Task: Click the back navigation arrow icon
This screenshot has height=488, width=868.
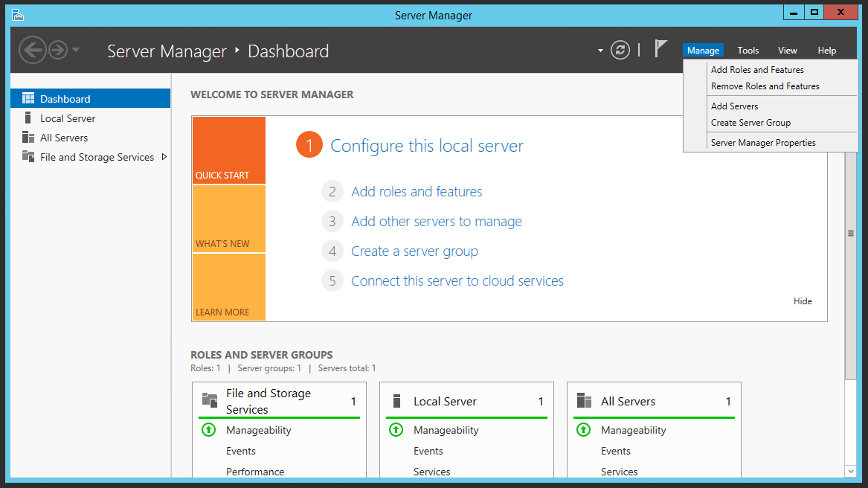Action: click(x=32, y=50)
